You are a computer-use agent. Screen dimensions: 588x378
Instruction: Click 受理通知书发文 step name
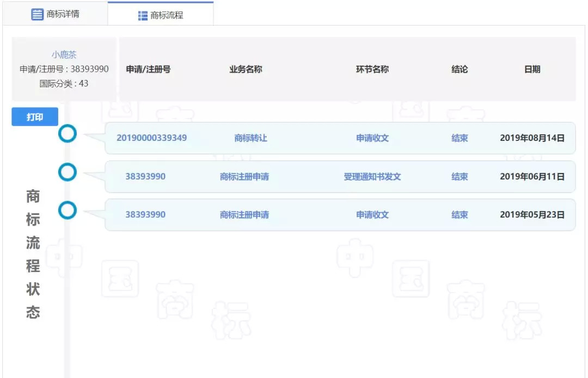pyautogui.click(x=372, y=177)
